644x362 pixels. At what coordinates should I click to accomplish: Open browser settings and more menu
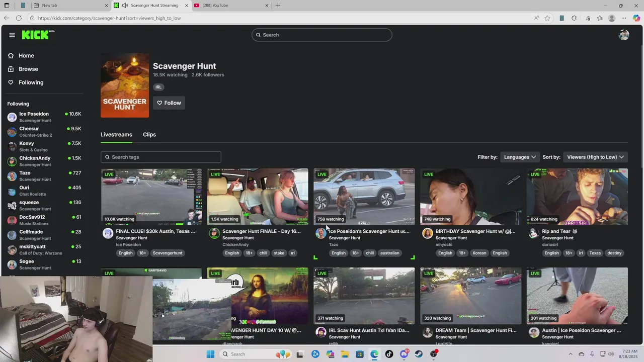click(x=624, y=18)
